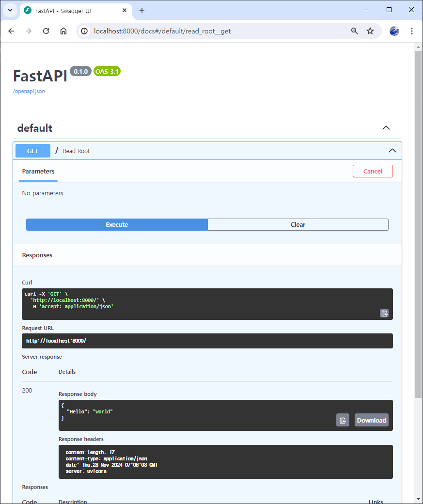The width and height of the screenshot is (423, 504).
Task: Copy the response body to clipboard
Action: [x=343, y=420]
